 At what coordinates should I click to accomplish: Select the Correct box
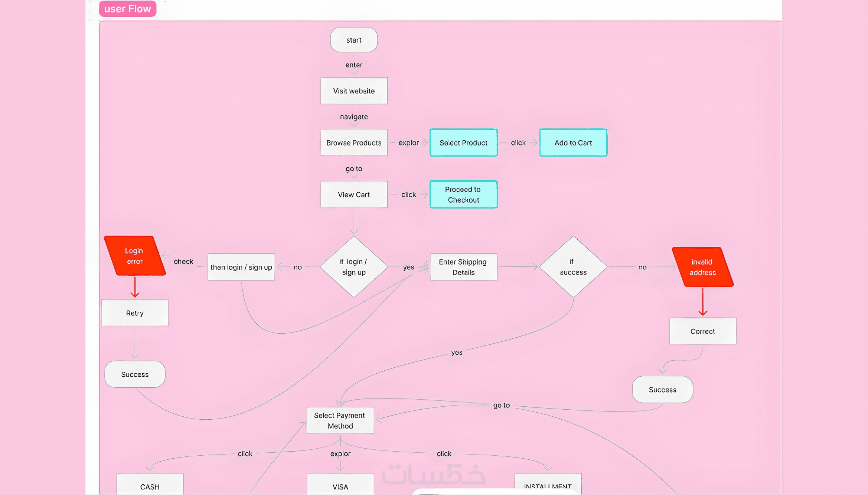(702, 331)
